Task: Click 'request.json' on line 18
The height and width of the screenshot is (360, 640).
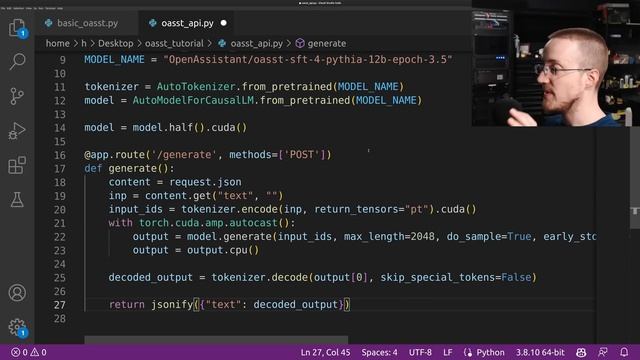Action: click(205, 182)
